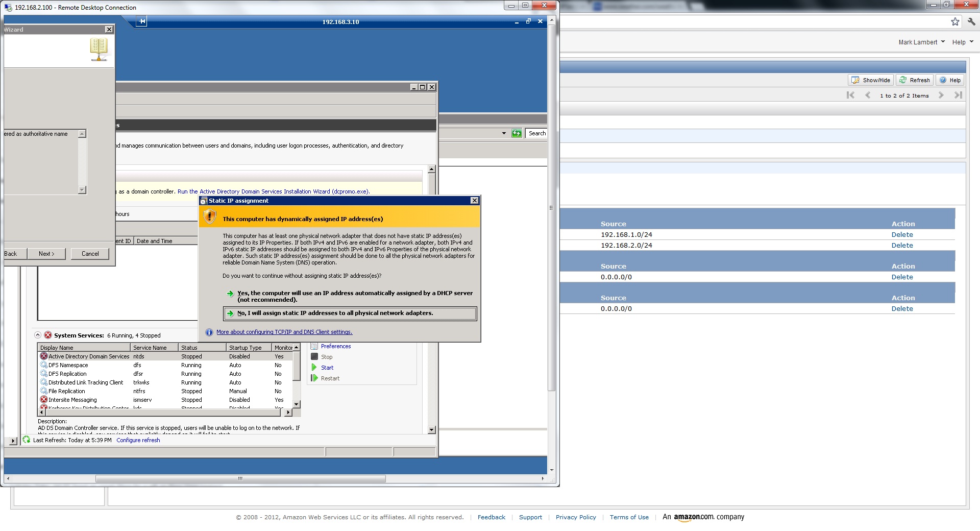Open the Configure refresh link
980x531 pixels.
tap(138, 440)
